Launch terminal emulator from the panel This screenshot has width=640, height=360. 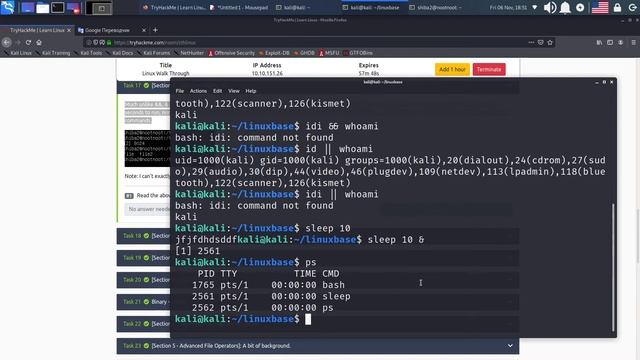[58, 8]
